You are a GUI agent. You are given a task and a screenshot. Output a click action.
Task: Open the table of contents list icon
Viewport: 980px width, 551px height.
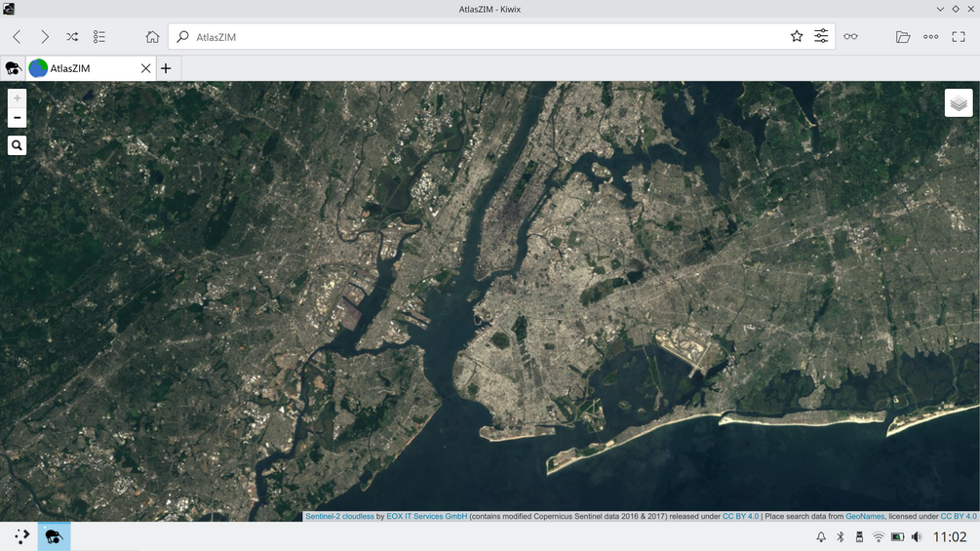tap(99, 37)
